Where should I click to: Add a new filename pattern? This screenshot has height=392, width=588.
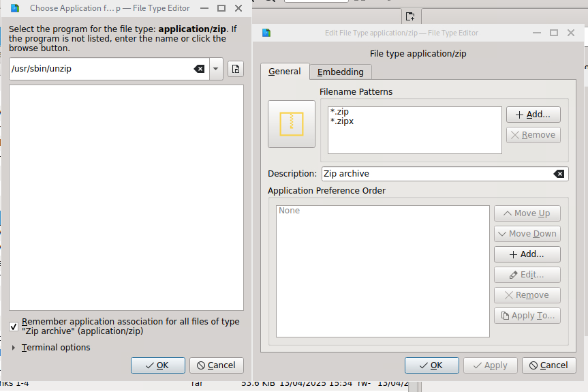(533, 115)
